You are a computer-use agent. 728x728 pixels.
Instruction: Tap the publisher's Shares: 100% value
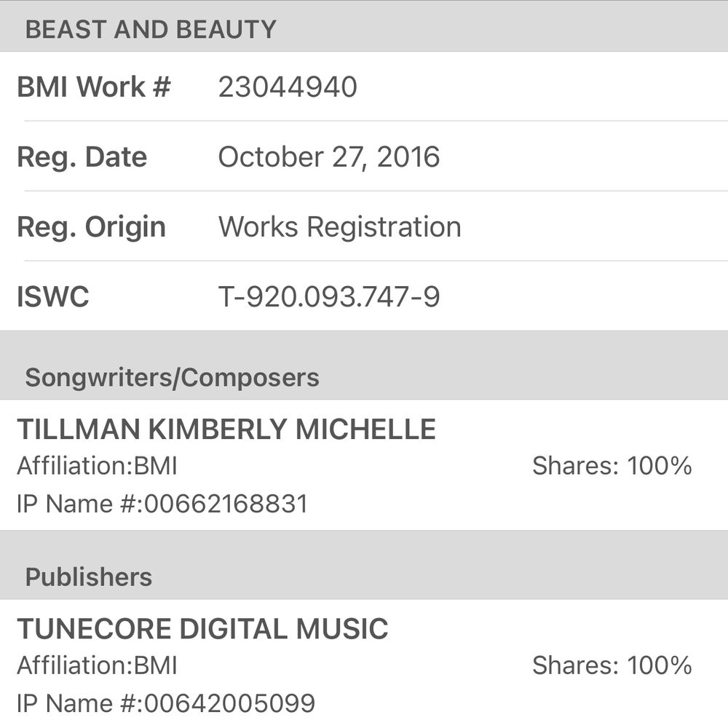coord(612,665)
